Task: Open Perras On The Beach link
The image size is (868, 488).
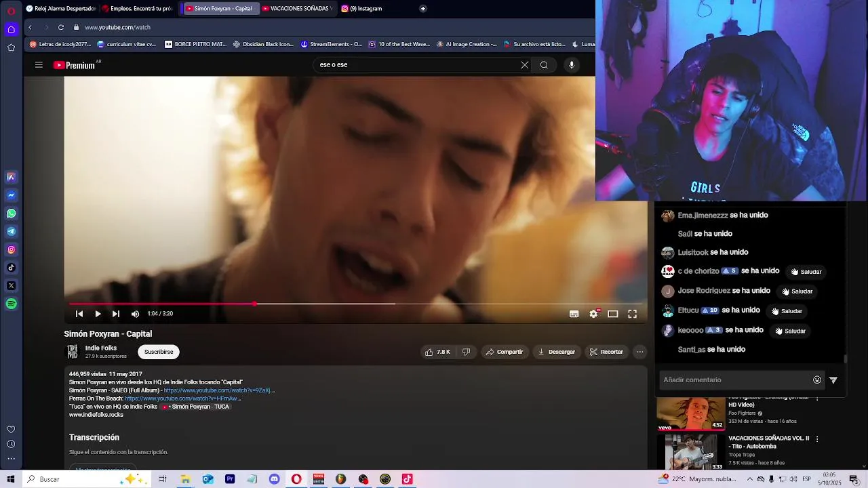Action: click(x=182, y=399)
